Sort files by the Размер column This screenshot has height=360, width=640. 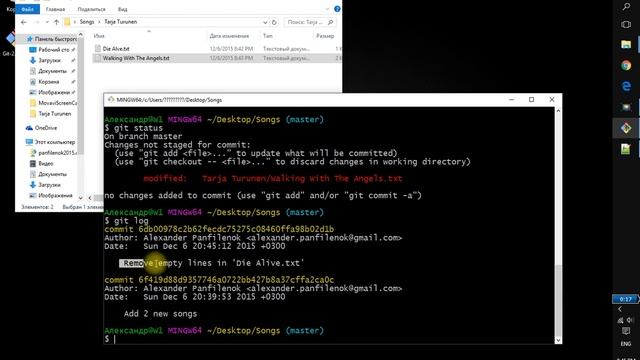coord(325,36)
